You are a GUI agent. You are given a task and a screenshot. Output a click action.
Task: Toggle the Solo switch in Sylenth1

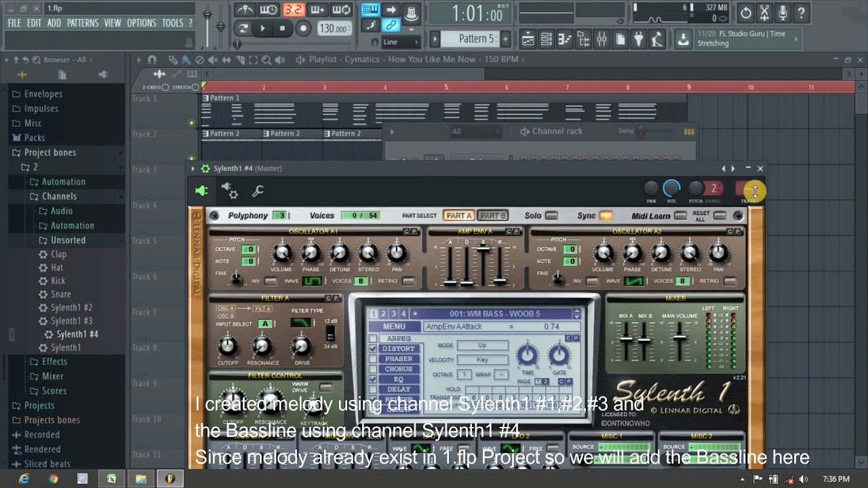coord(551,216)
